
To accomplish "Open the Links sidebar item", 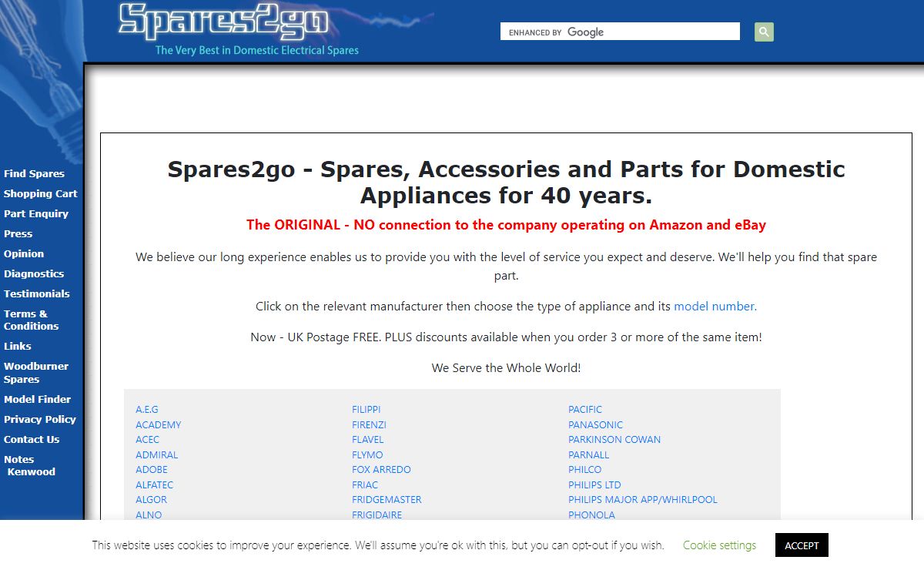I will [x=17, y=347].
